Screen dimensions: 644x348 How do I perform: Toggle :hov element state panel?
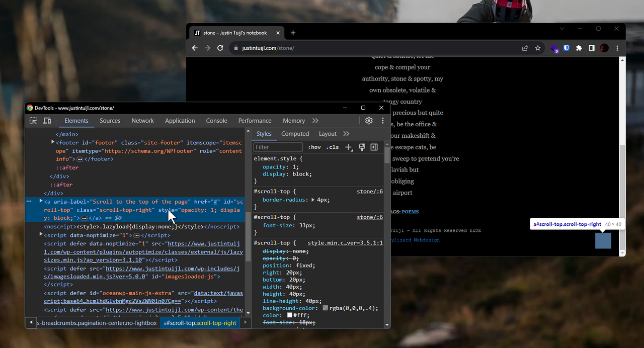314,147
